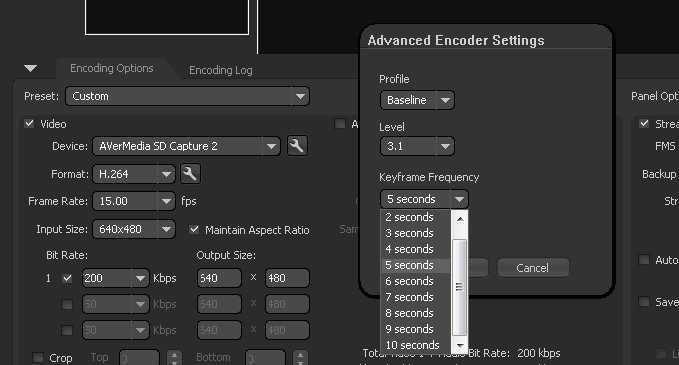Image resolution: width=679 pixels, height=365 pixels.
Task: Open the Profile dropdown showing Baseline
Action: pyautogui.click(x=417, y=100)
